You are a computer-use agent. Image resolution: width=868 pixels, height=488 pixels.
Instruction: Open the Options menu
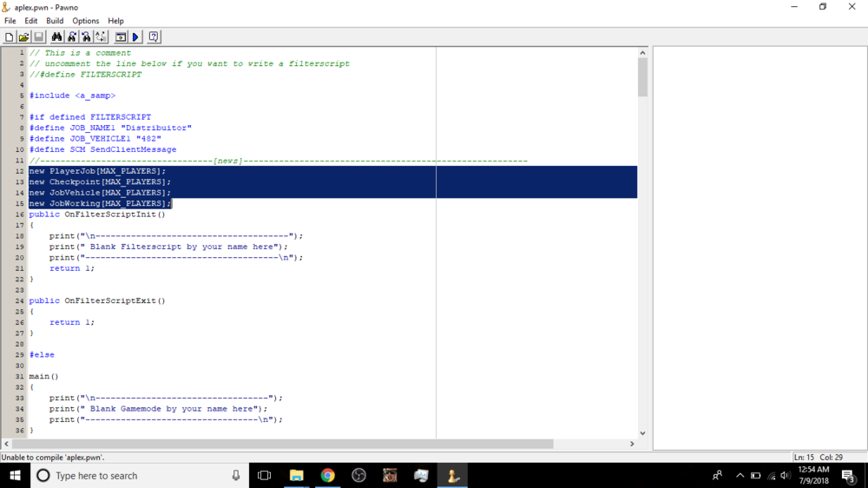pyautogui.click(x=85, y=21)
